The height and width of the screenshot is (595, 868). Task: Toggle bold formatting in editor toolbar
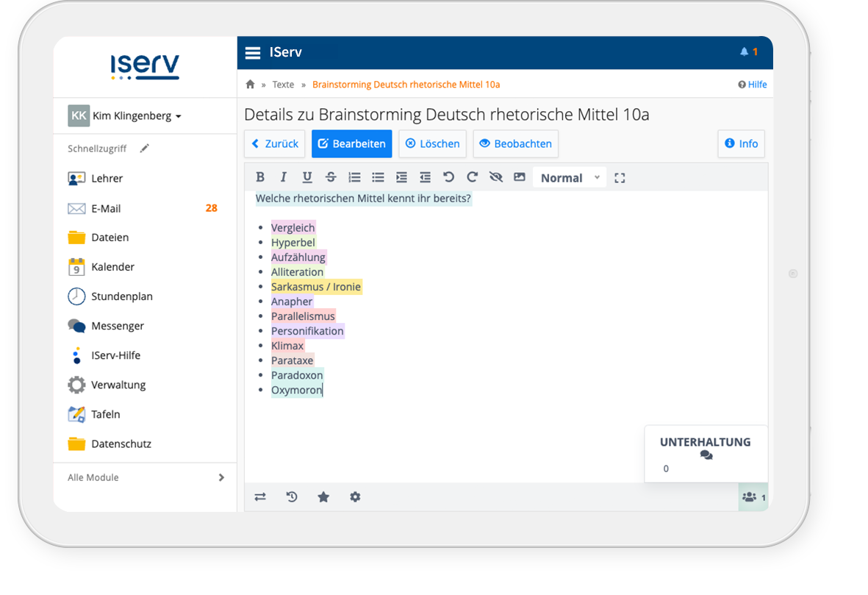pos(260,177)
